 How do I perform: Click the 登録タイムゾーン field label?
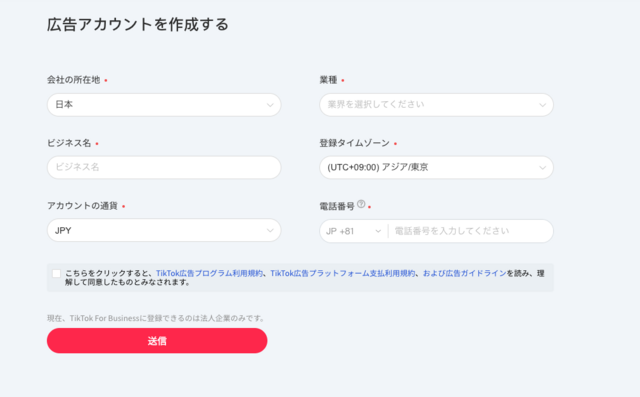354,143
